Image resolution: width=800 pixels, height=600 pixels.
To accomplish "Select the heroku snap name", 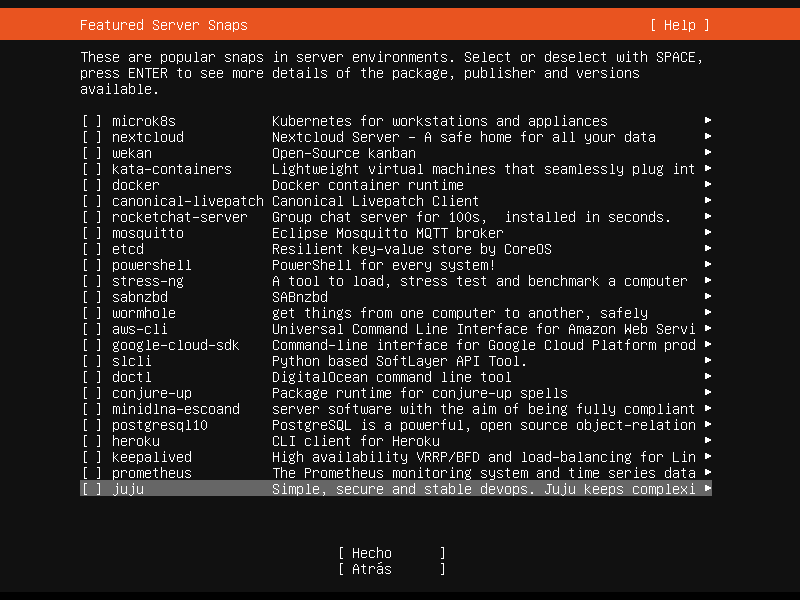I will [136, 441].
